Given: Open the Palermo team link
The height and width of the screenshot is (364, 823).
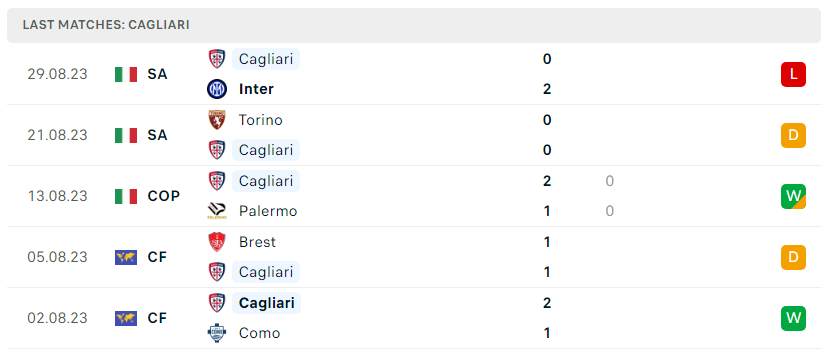Looking at the screenshot, I should (268, 211).
